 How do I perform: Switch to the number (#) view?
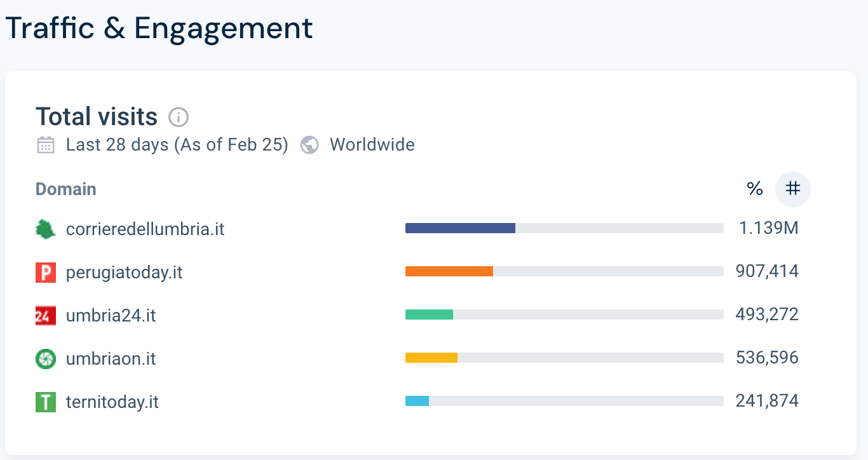[792, 189]
